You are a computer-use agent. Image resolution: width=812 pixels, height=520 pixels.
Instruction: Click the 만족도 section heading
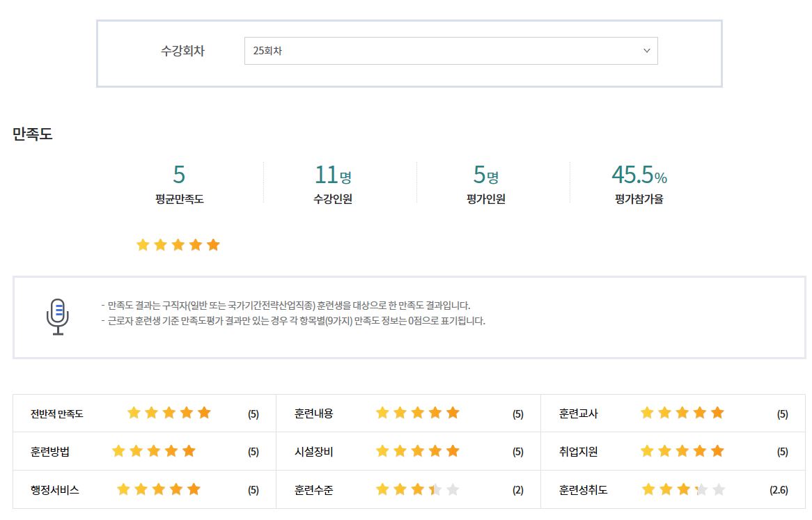point(33,134)
